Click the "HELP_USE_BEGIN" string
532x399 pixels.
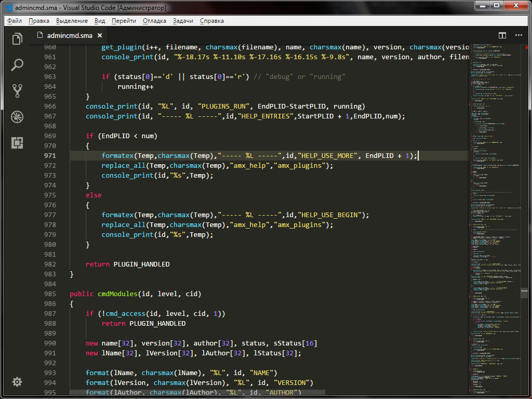click(329, 215)
